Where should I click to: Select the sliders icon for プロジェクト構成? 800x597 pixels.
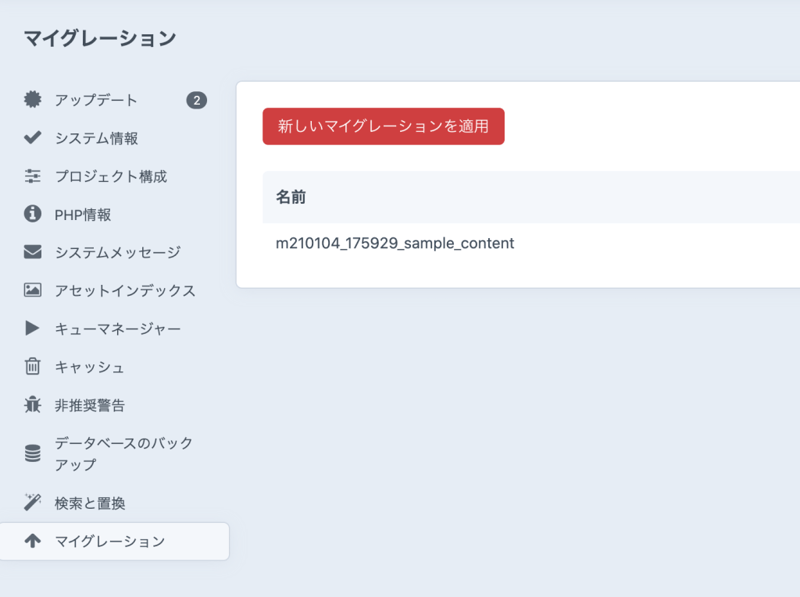[x=33, y=176]
